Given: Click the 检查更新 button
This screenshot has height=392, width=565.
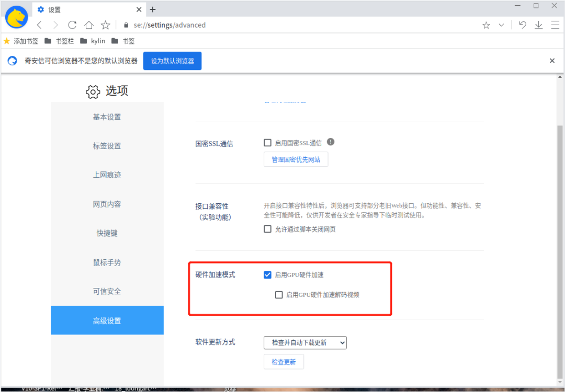Looking at the screenshot, I should 284,362.
